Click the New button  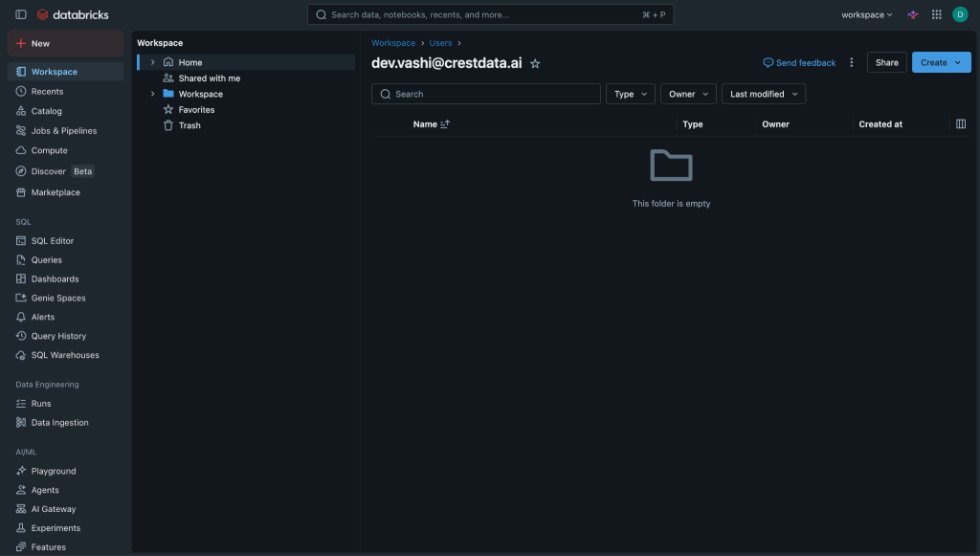[x=65, y=43]
